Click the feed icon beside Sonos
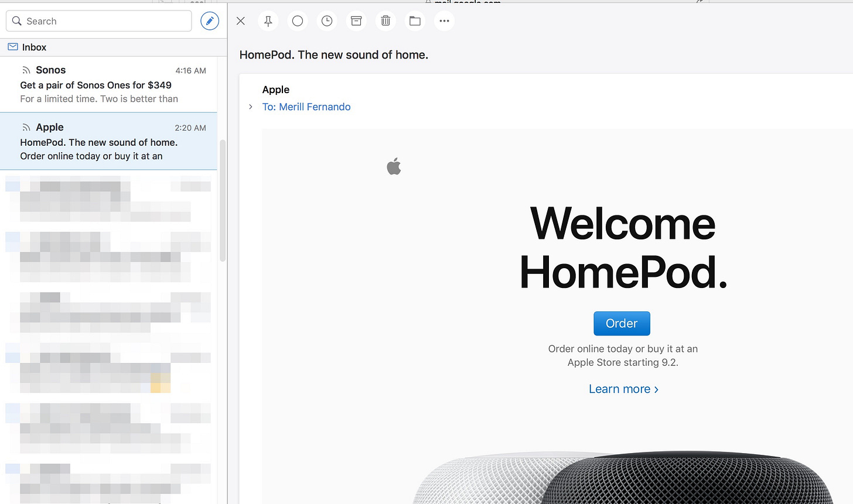 [26, 70]
